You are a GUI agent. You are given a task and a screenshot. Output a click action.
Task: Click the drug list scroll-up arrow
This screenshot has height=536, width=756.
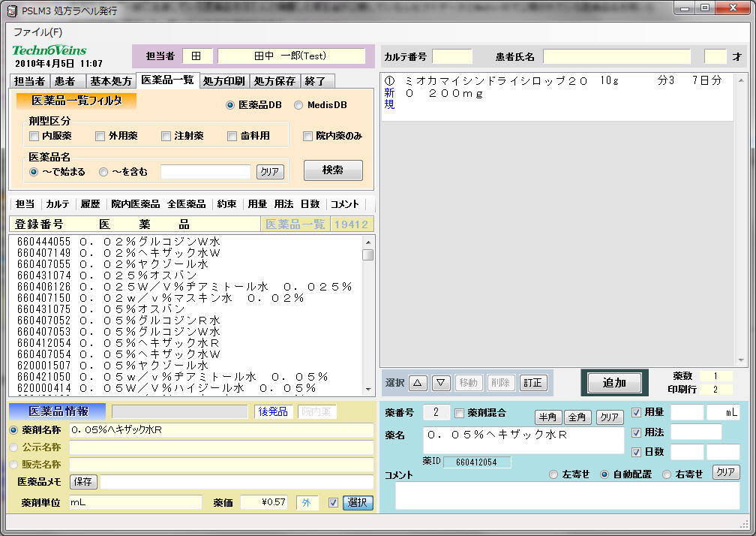click(368, 242)
